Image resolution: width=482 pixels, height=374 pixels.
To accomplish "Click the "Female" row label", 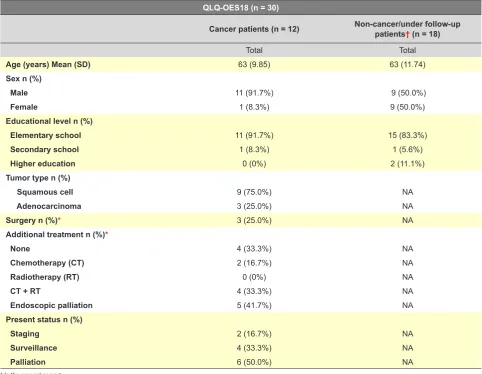I will click(x=24, y=107).
